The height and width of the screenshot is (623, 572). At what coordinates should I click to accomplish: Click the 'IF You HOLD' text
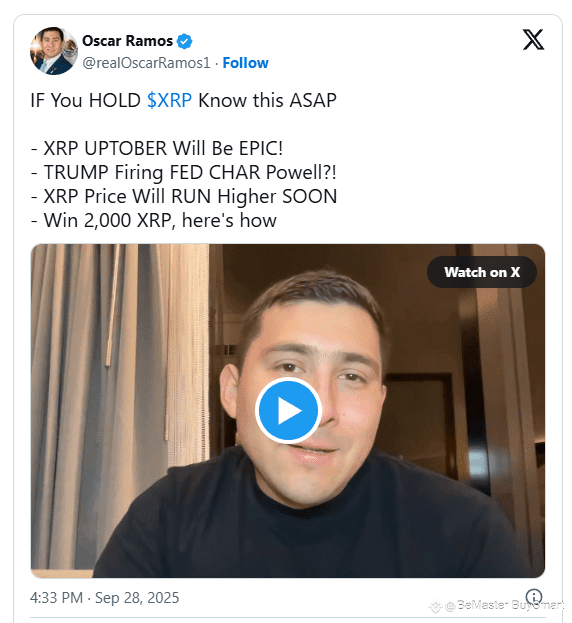(x=85, y=100)
